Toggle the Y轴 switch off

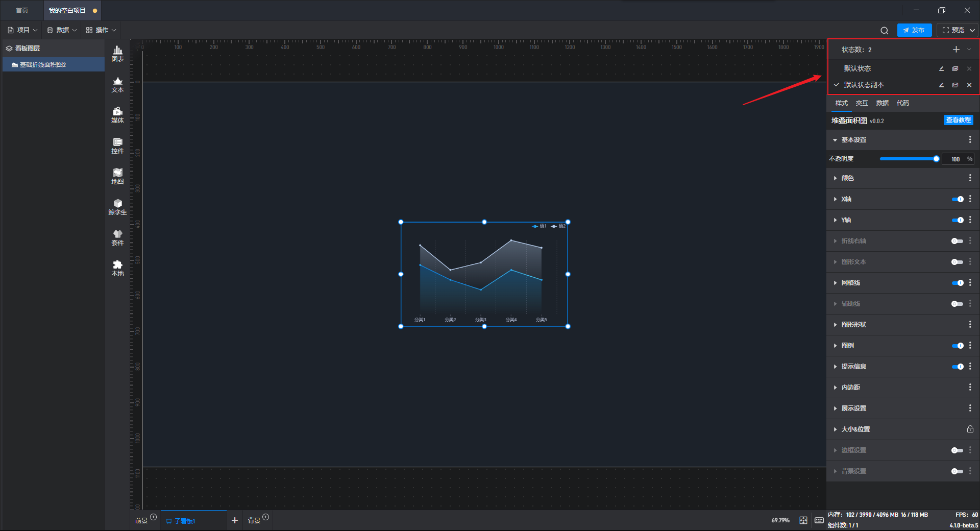tap(958, 220)
